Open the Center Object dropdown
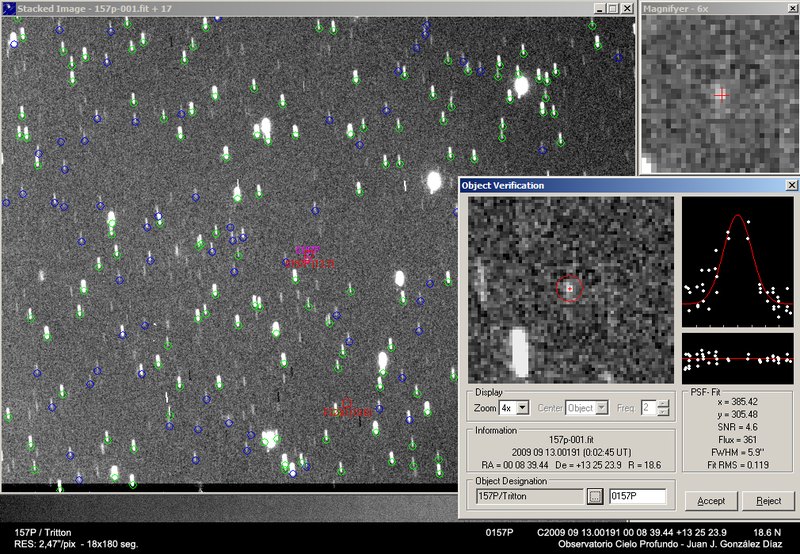This screenshot has height=554, width=800. tap(602, 408)
